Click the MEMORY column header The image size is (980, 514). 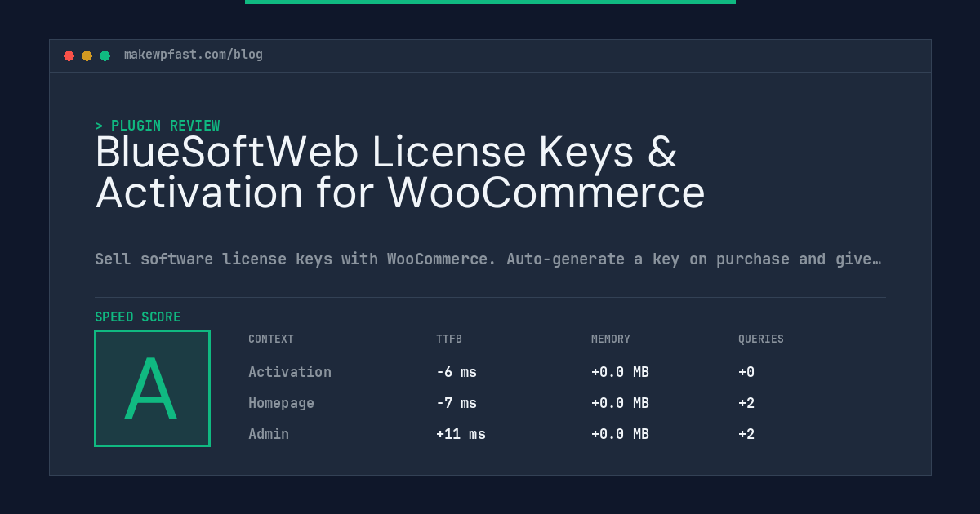(611, 339)
